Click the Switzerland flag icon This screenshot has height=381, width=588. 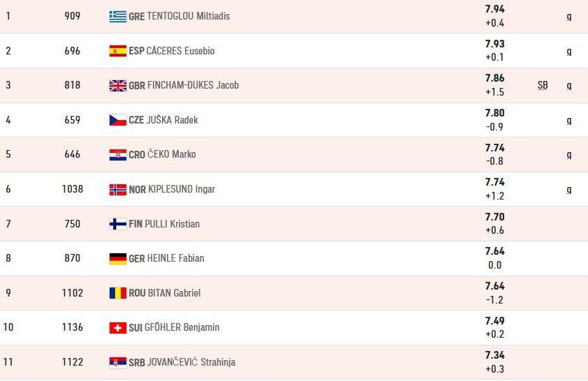click(118, 328)
